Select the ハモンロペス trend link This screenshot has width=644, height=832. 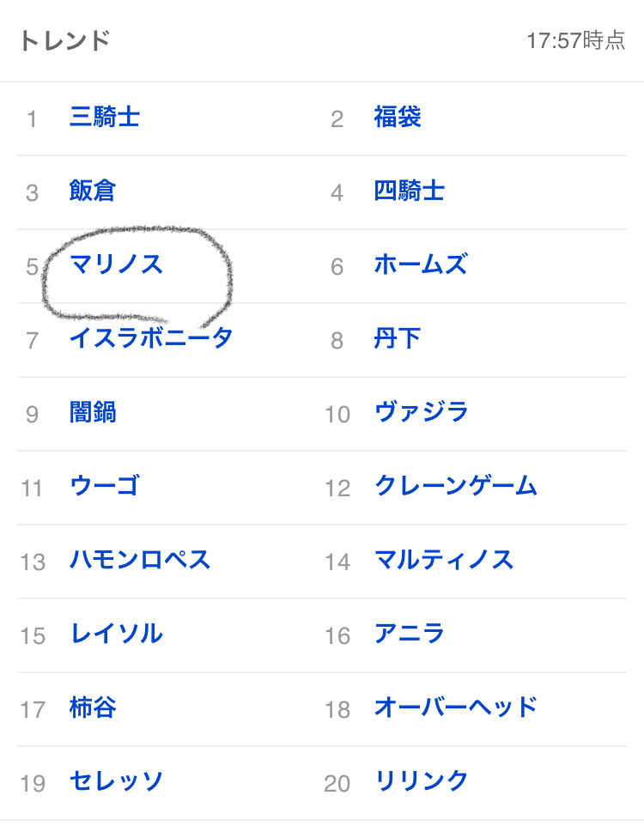point(140,561)
